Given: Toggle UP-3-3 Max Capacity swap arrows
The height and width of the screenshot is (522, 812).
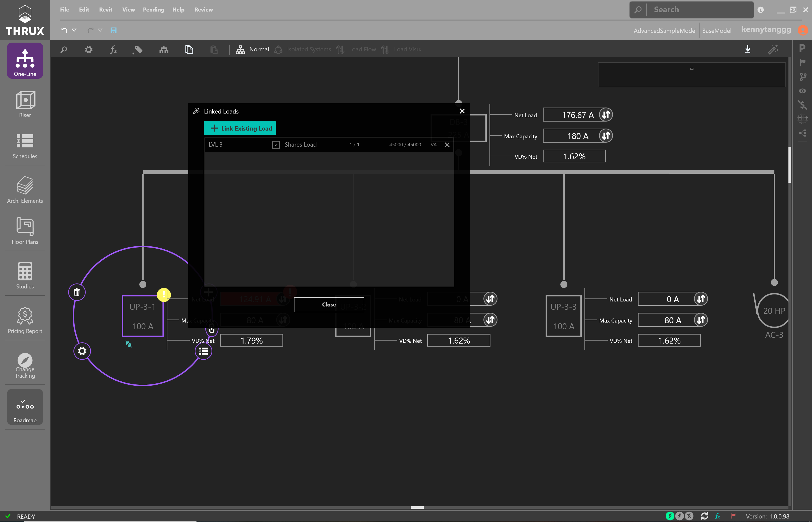Looking at the screenshot, I should (701, 320).
